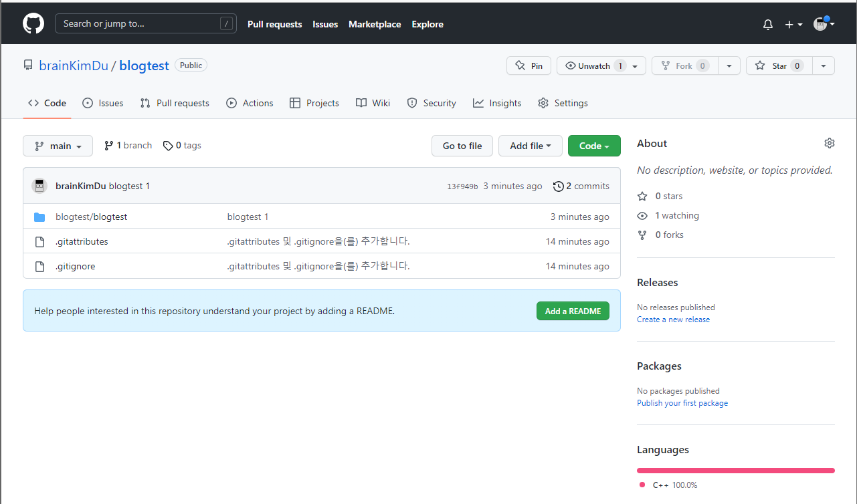Open Releases section heading
Screen dimensions: 857x504
[x=658, y=282]
